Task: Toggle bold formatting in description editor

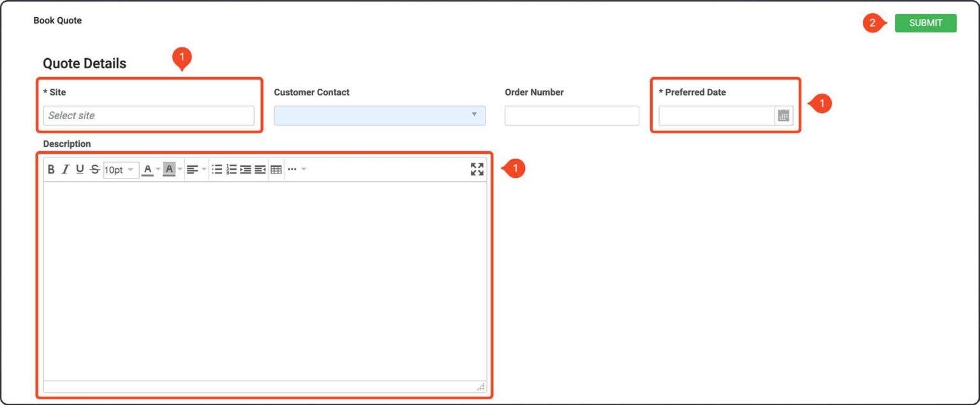Action: (51, 170)
